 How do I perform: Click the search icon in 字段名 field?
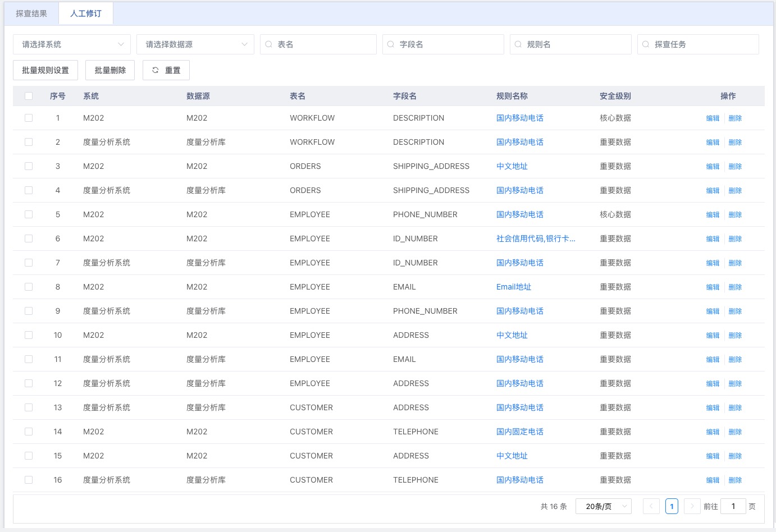[391, 44]
